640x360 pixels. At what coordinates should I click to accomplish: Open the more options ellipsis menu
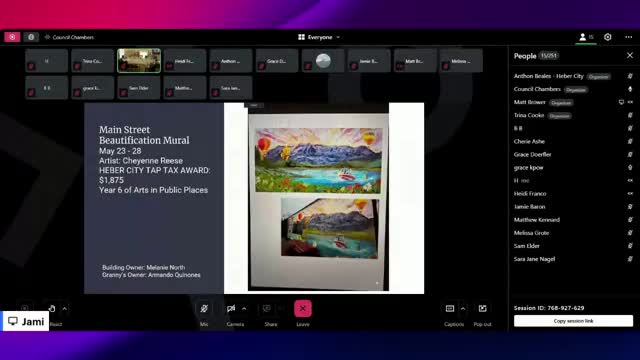pyautogui.click(x=629, y=37)
